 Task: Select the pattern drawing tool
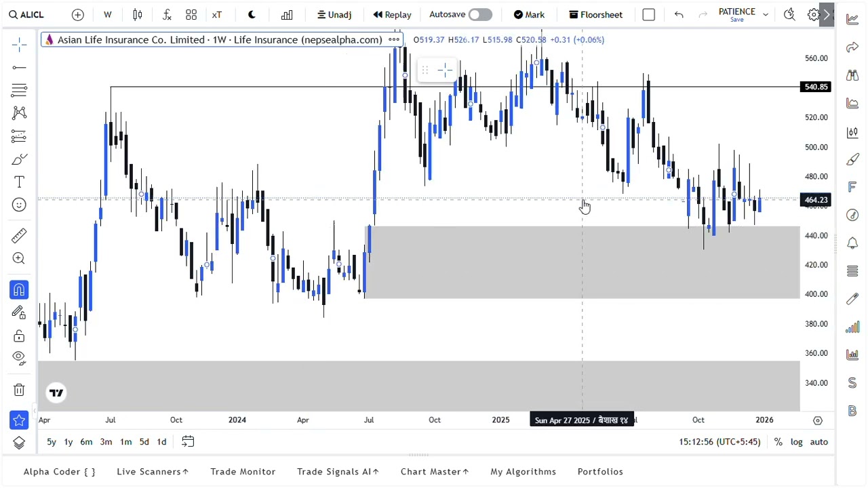coord(19,113)
